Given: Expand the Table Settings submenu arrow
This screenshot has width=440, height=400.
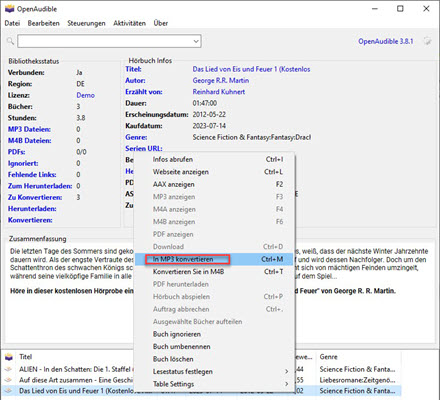Looking at the screenshot, I should click(286, 384).
